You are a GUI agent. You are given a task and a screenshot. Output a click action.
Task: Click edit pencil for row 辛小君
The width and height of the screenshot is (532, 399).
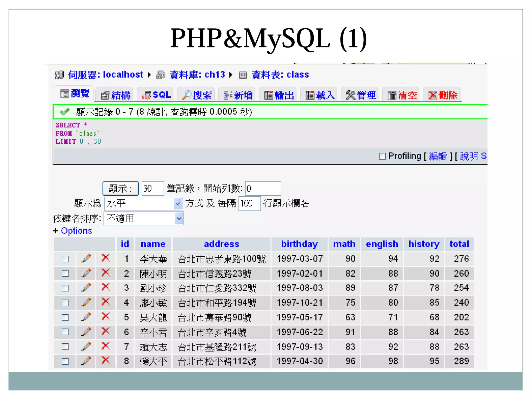pyautogui.click(x=86, y=332)
